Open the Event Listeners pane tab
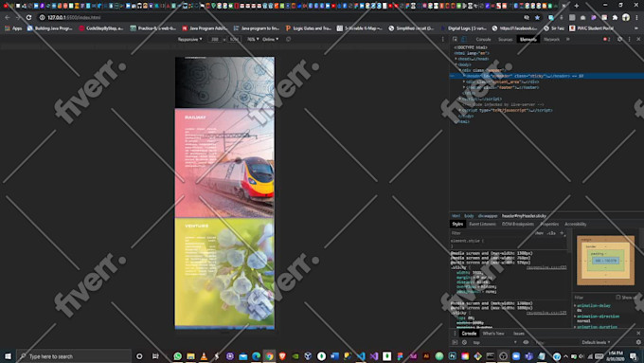Screen dimensions: 644x363 tap(483, 224)
